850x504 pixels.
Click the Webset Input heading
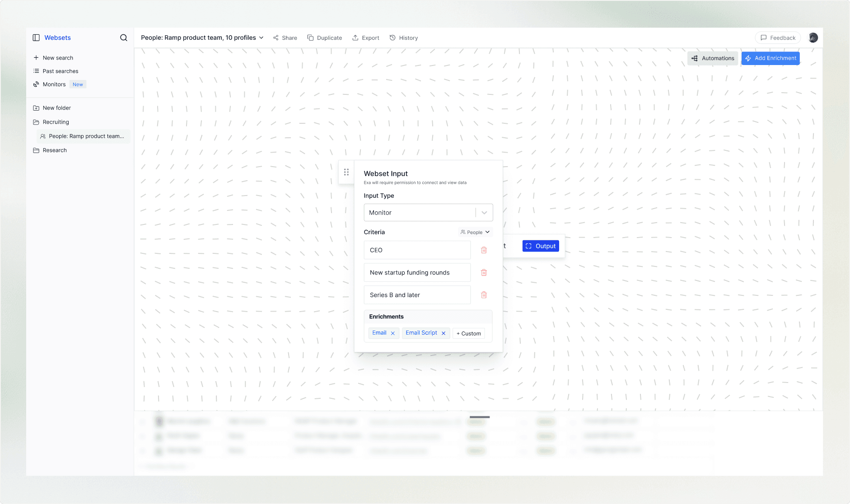pos(386,173)
